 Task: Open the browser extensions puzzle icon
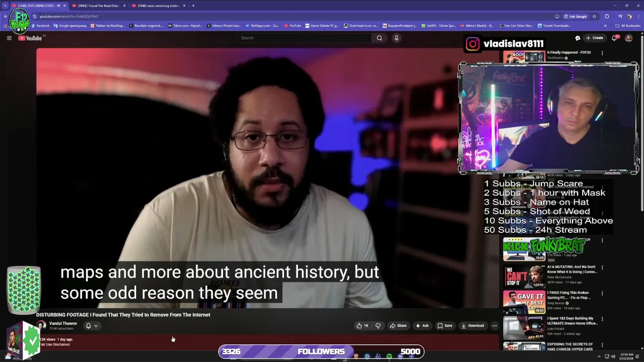tap(607, 16)
